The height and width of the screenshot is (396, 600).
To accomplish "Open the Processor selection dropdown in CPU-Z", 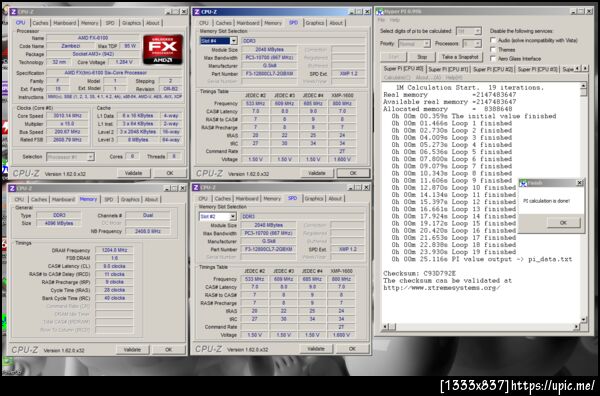I will (x=90, y=157).
